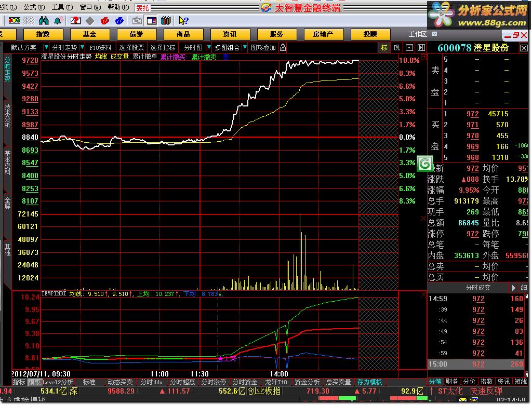Select the 全屏 vertical side tab
The height and width of the screenshot is (405, 532).
(7, 204)
